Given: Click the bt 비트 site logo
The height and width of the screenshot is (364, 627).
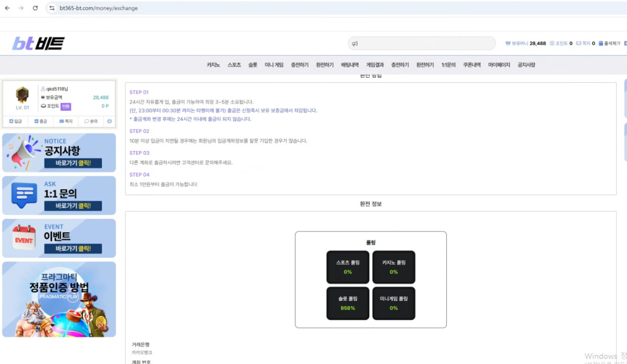Looking at the screenshot, I should 38,44.
